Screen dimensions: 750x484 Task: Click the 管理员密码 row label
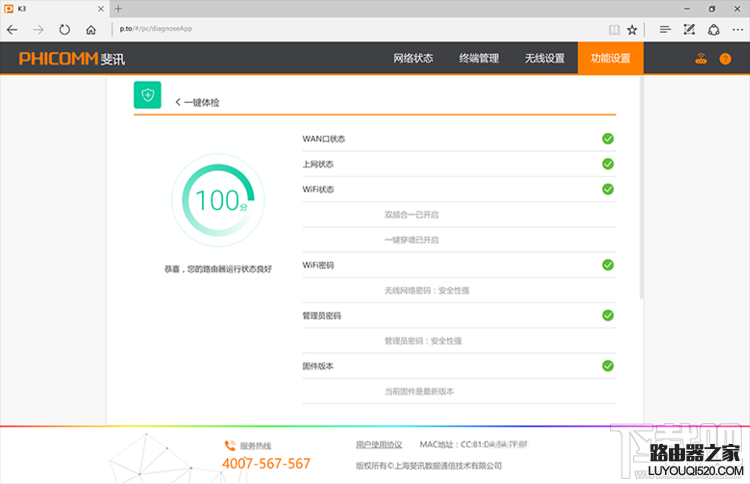pos(321,316)
